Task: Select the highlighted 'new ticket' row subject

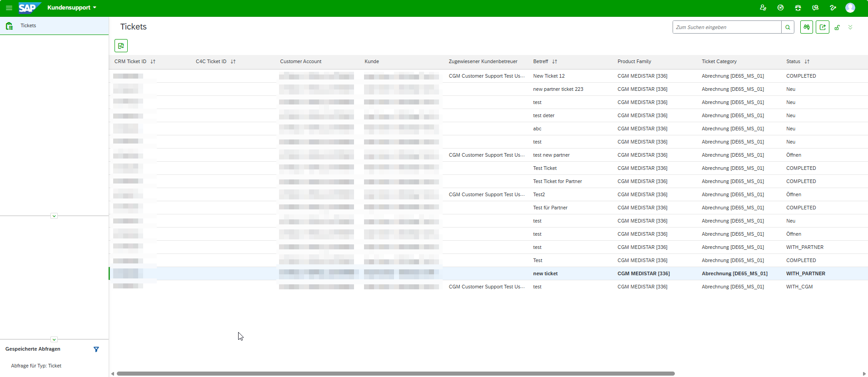Action: pyautogui.click(x=545, y=273)
